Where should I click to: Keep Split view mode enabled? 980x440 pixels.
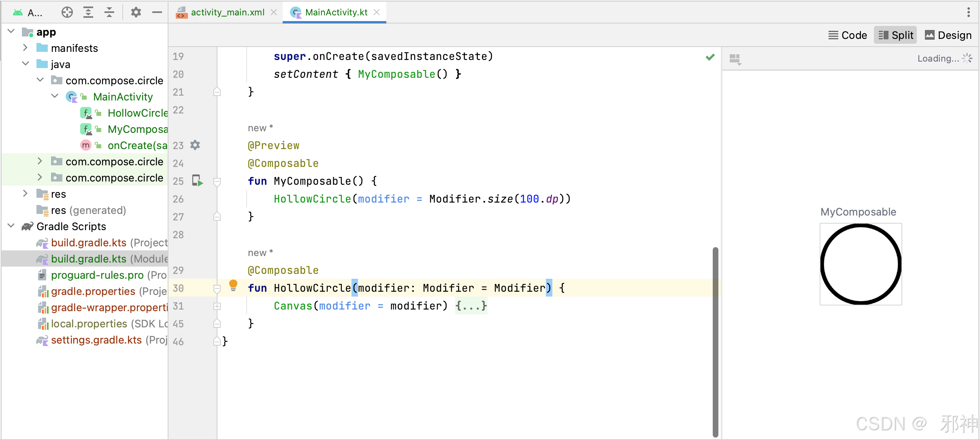coord(895,35)
